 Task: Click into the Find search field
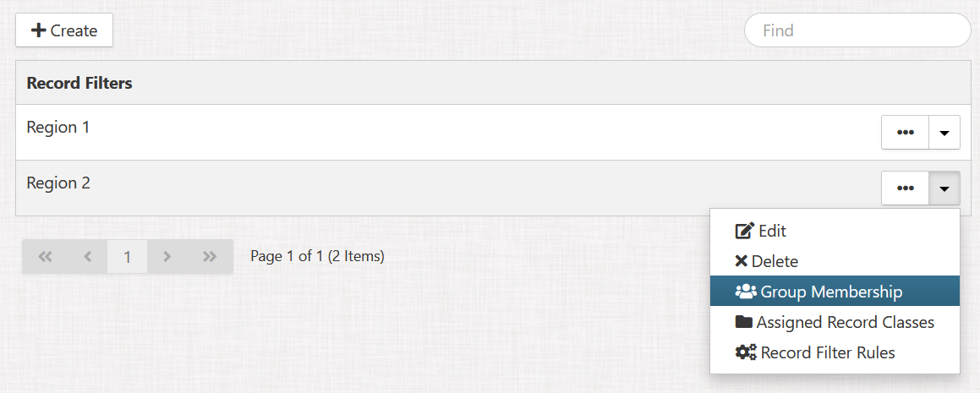tap(857, 30)
